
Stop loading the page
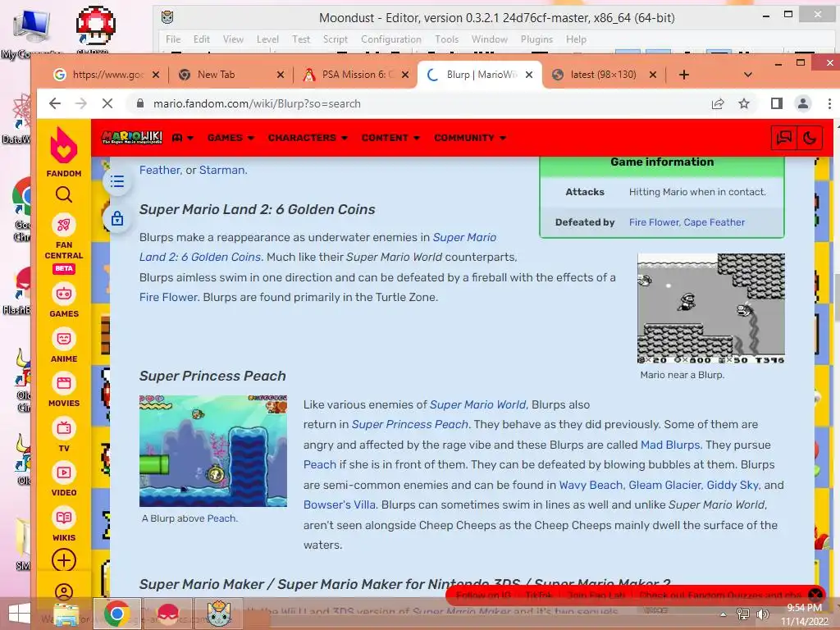point(107,103)
